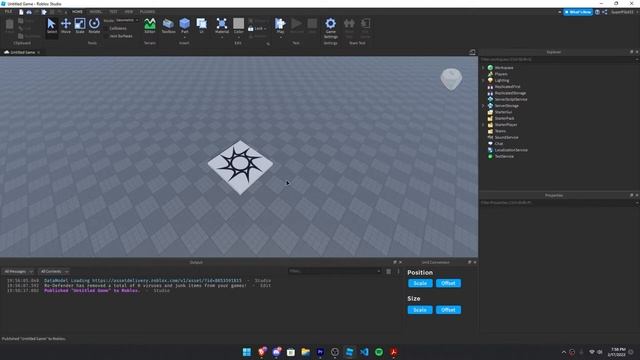
Task: Open the FILE menu
Action: (8, 12)
